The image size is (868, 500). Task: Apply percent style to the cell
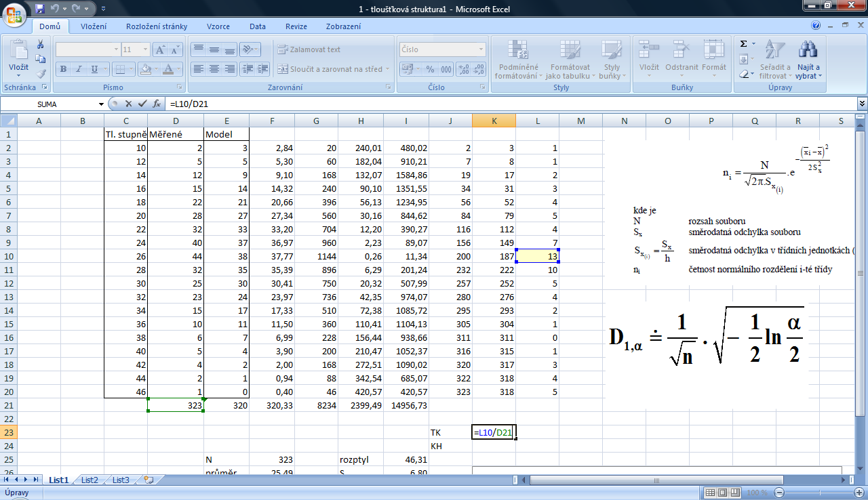[429, 69]
